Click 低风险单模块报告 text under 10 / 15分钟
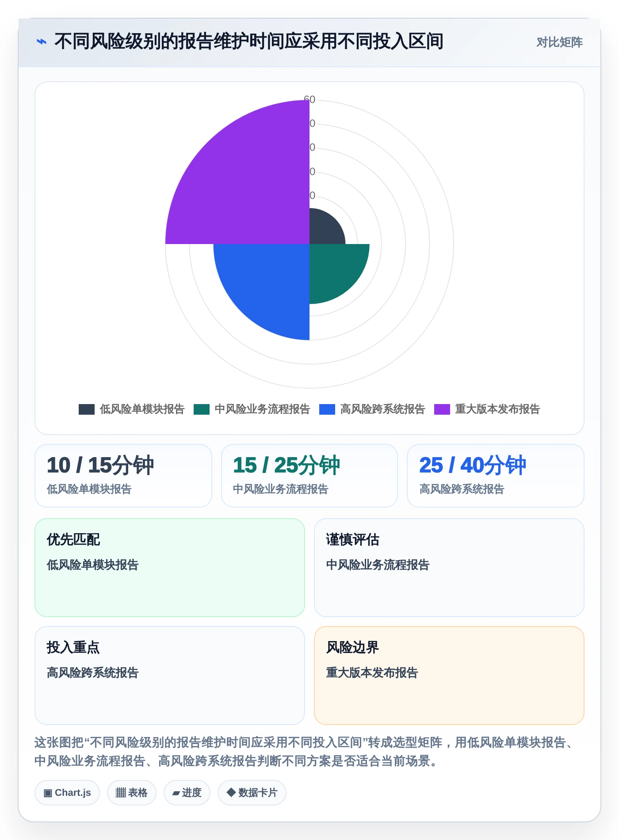This screenshot has width=619, height=840. 89,489
